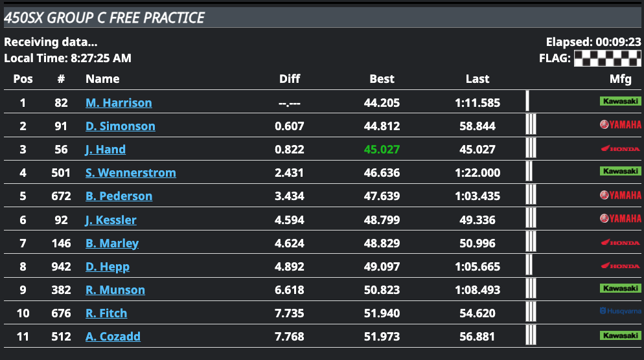The height and width of the screenshot is (360, 644).
Task: Click Honda logo in J. Hand row
Action: tap(620, 149)
